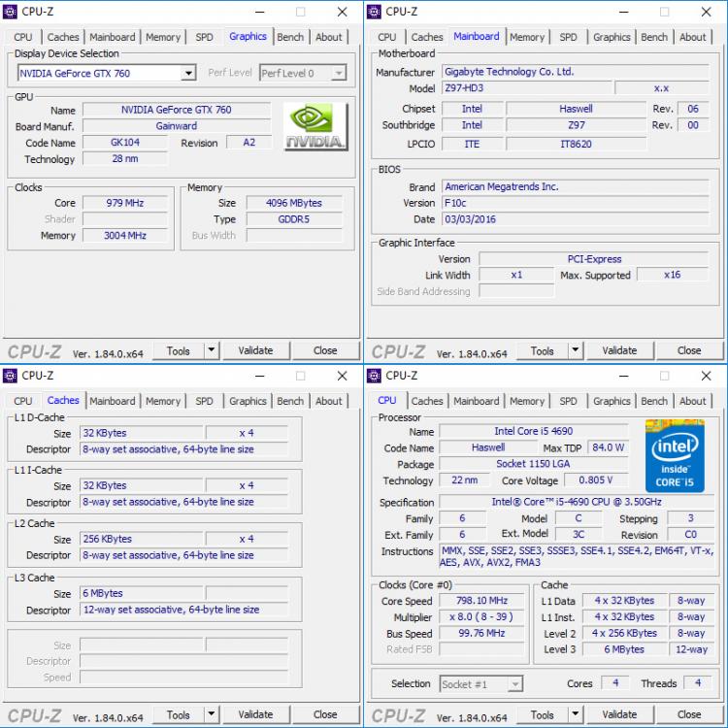Click GPU core clock value 979 MHz

coord(125,203)
